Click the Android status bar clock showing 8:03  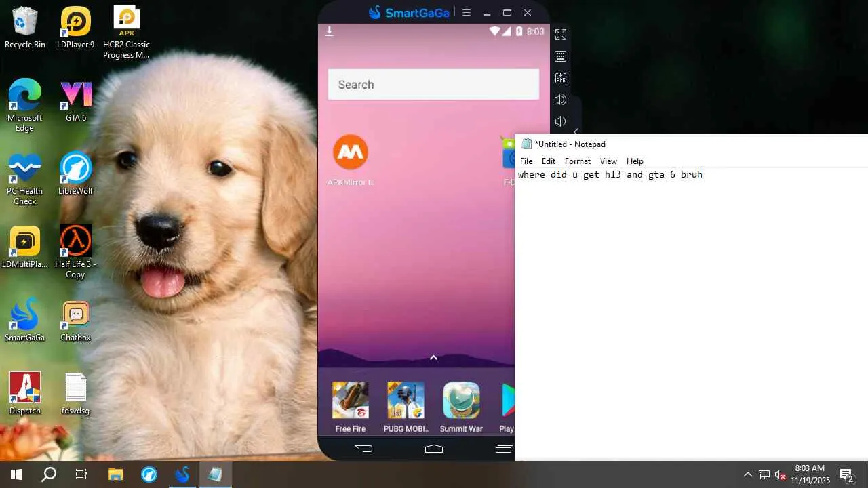coord(535,31)
